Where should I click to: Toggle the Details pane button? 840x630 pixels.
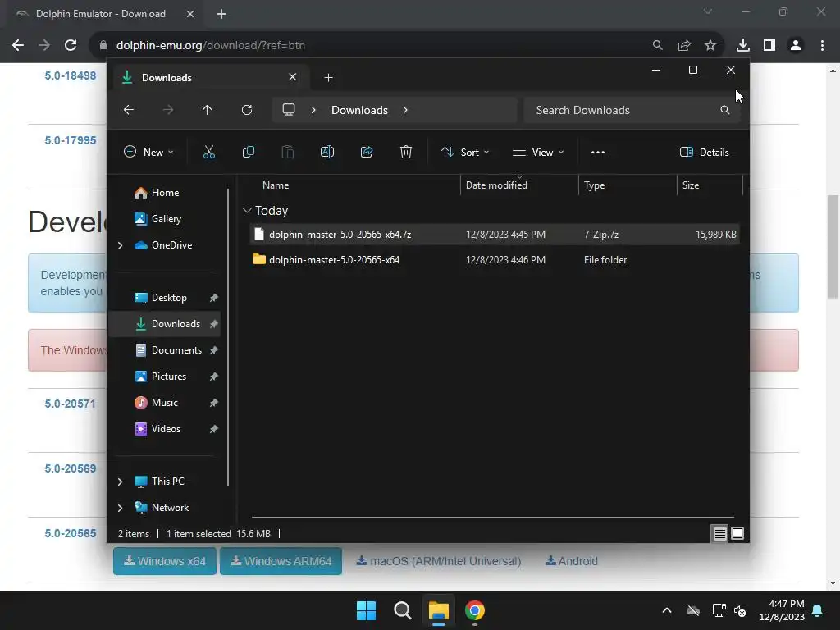pyautogui.click(x=705, y=152)
